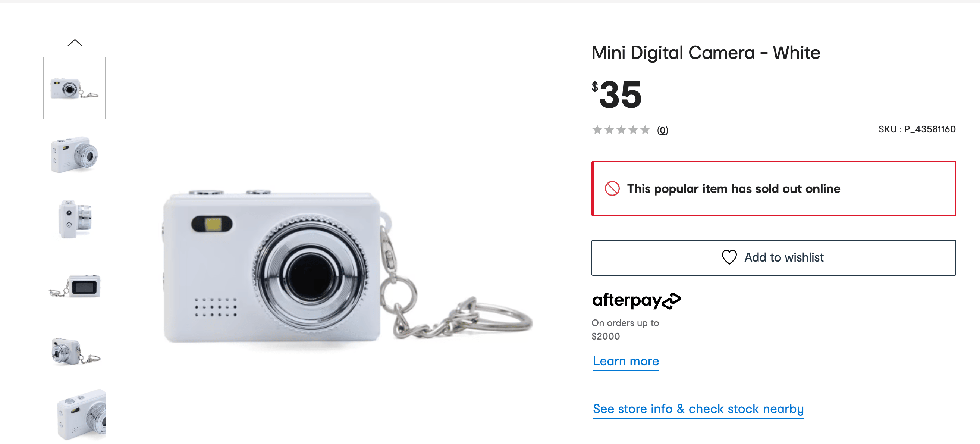This screenshot has width=980, height=444.
Task: Click the sold out online notice banner
Action: click(x=773, y=188)
